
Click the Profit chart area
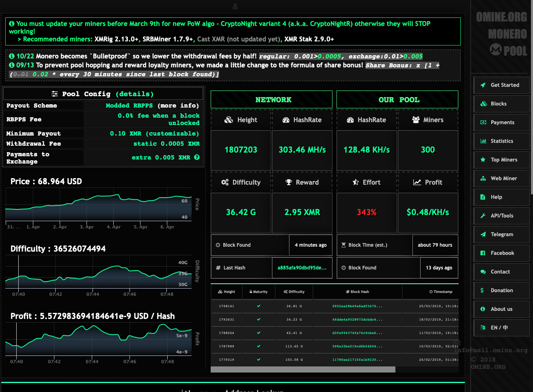[98, 340]
